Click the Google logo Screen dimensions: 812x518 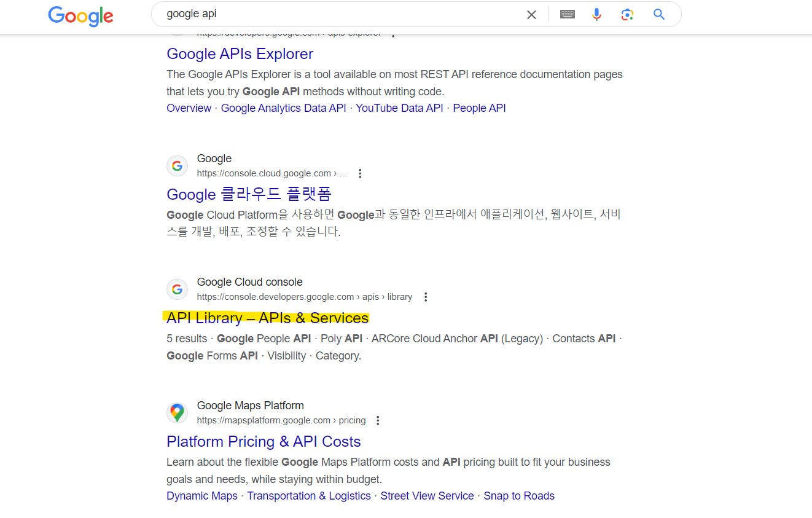click(x=80, y=16)
